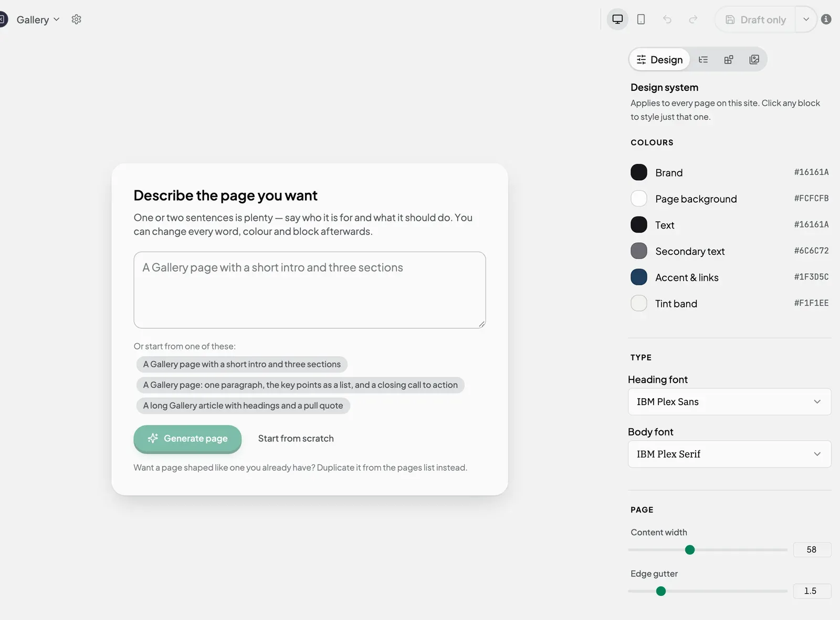This screenshot has width=840, height=620.
Task: Click the Accent & links colour swatch
Action: click(x=639, y=277)
